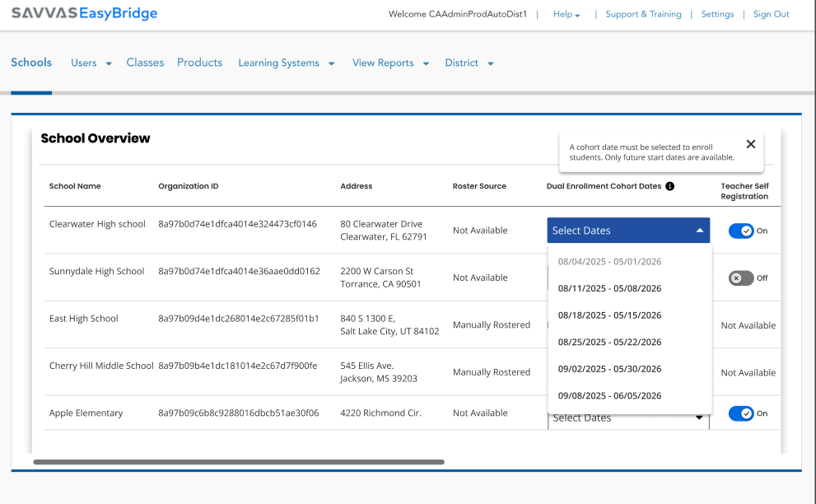816x504 pixels.
Task: Close the cohort date tooltip
Action: pyautogui.click(x=750, y=144)
